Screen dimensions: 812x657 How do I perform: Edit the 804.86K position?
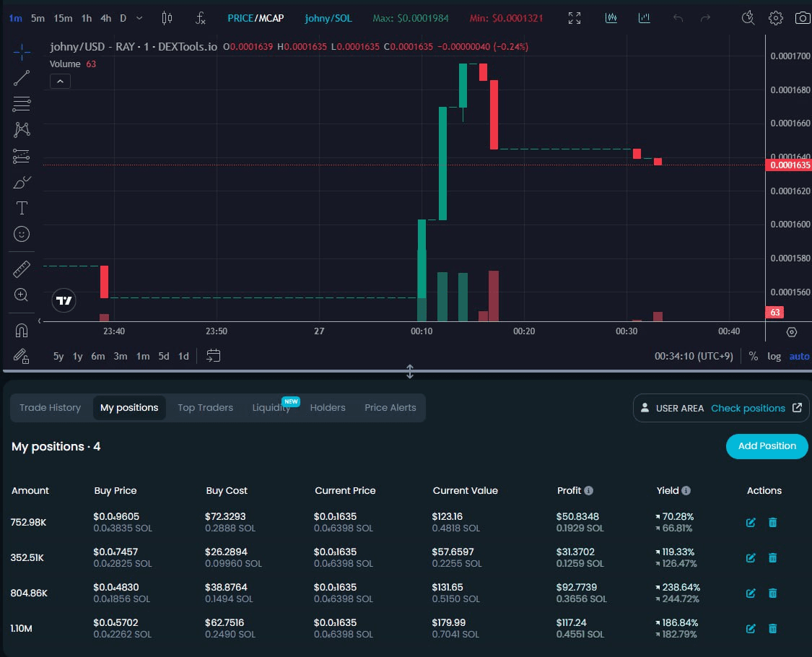(751, 593)
